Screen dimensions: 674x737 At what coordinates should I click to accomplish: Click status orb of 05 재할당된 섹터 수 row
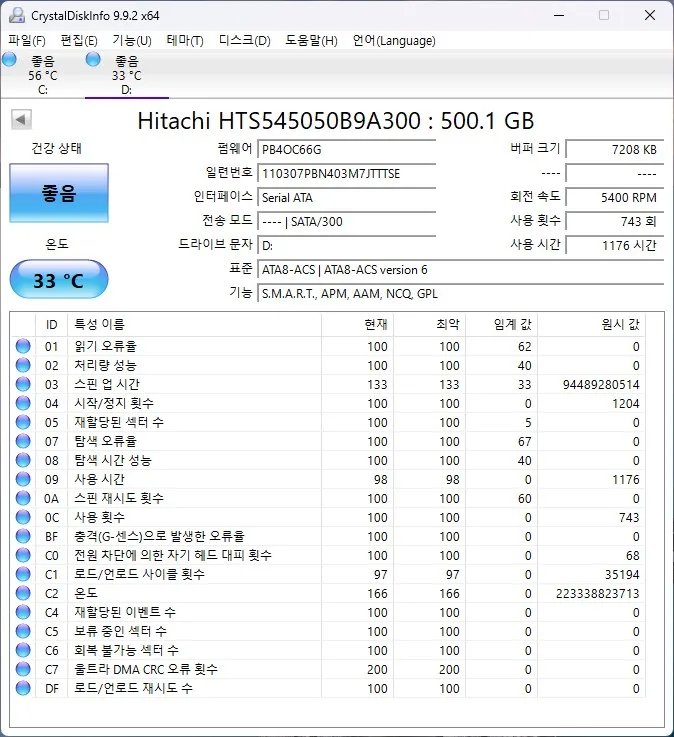coord(23,422)
